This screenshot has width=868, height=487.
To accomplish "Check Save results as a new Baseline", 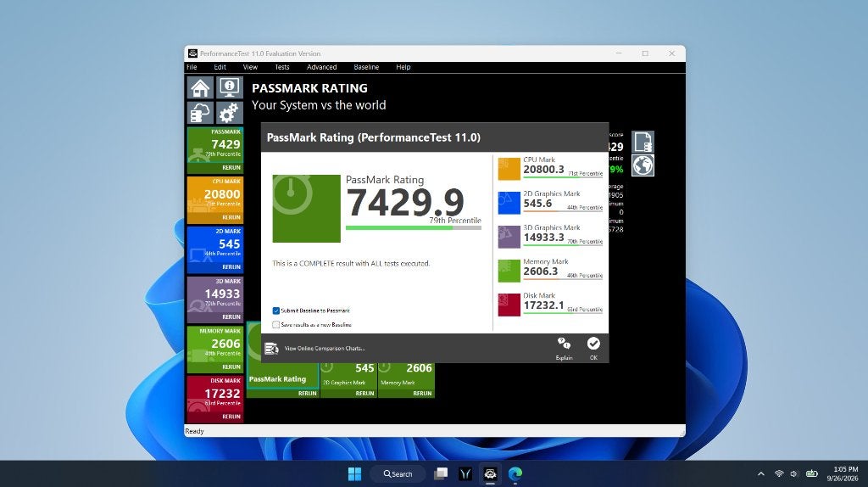I will [x=275, y=325].
